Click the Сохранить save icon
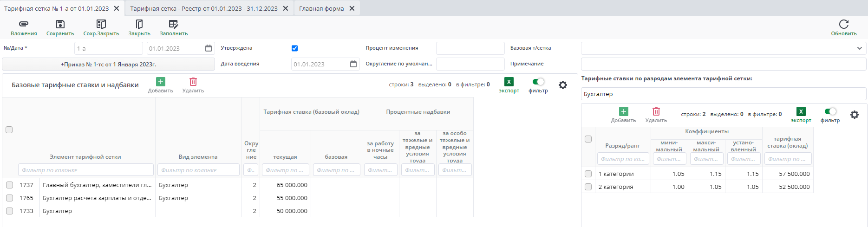 [60, 24]
